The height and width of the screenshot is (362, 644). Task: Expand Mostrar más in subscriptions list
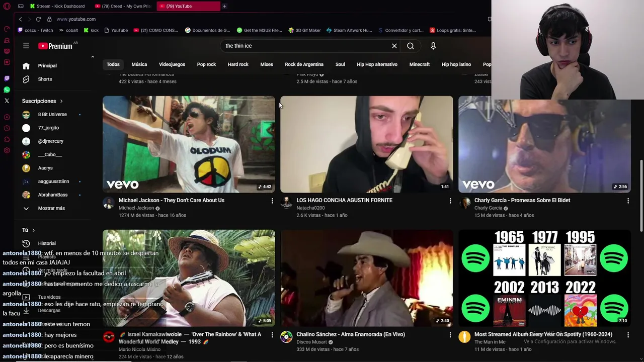click(x=51, y=208)
